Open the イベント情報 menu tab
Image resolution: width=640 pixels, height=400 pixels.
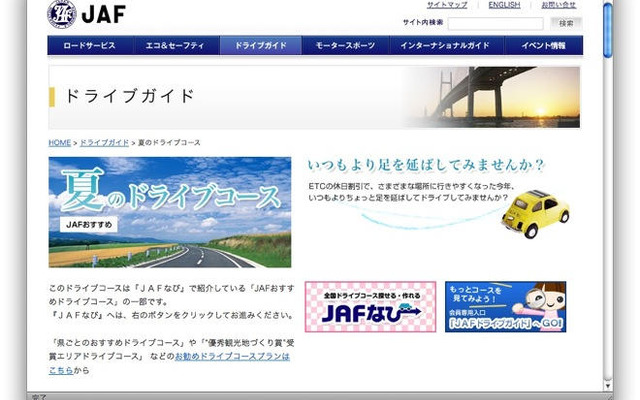click(544, 45)
